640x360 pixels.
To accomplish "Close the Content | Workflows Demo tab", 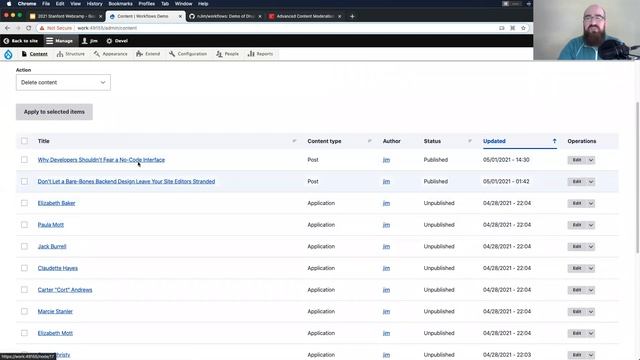I will 180,16.
